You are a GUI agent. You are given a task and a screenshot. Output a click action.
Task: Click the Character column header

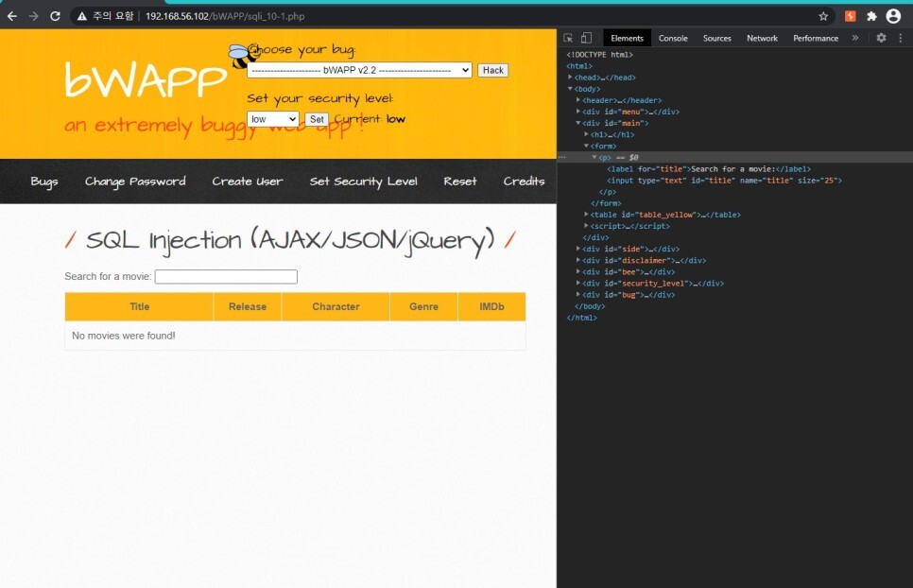pos(336,307)
